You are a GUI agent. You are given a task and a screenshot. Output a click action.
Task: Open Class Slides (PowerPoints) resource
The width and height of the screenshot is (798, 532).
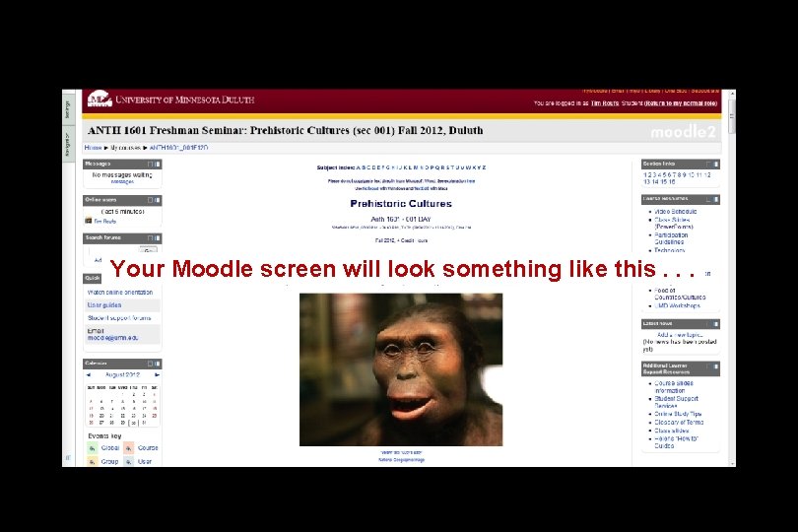click(x=673, y=223)
